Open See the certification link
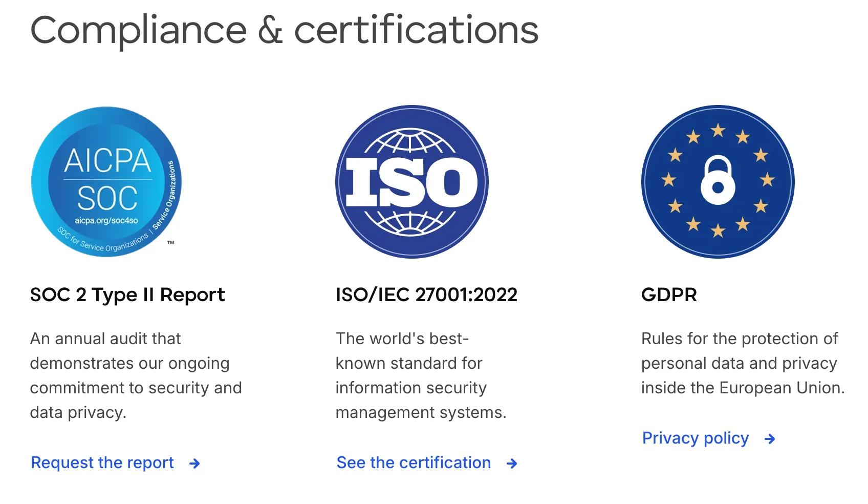 pyautogui.click(x=413, y=463)
